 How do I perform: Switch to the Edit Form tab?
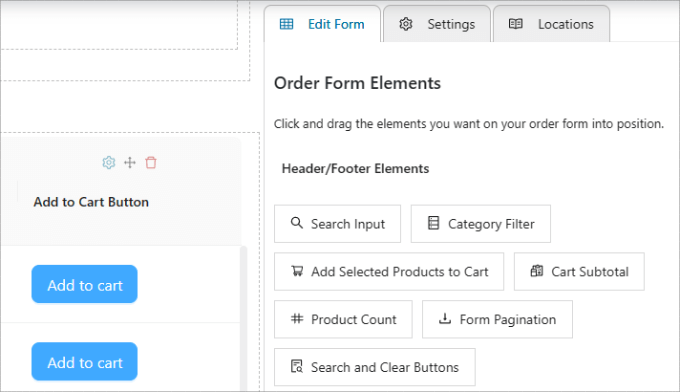pyautogui.click(x=322, y=24)
